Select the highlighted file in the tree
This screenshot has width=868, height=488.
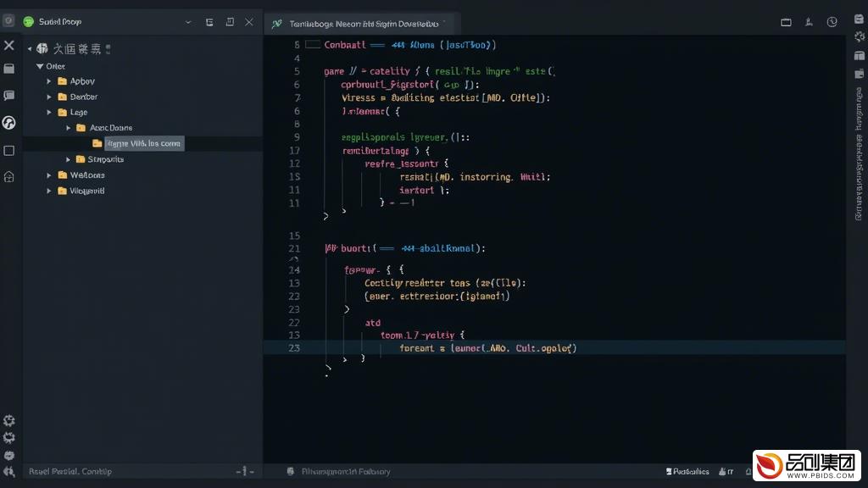pos(144,143)
